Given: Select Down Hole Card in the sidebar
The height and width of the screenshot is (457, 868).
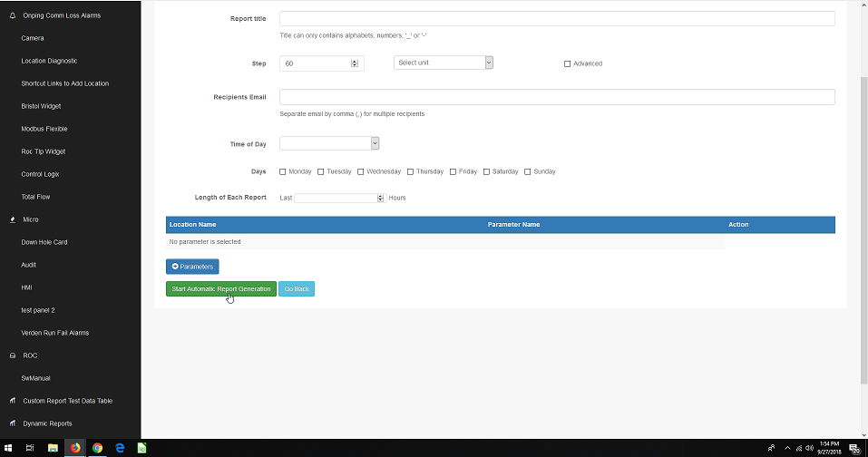Looking at the screenshot, I should [44, 242].
